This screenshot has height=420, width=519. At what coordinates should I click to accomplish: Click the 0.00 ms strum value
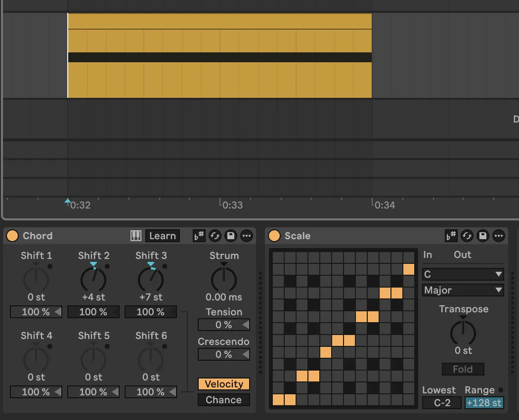(224, 297)
